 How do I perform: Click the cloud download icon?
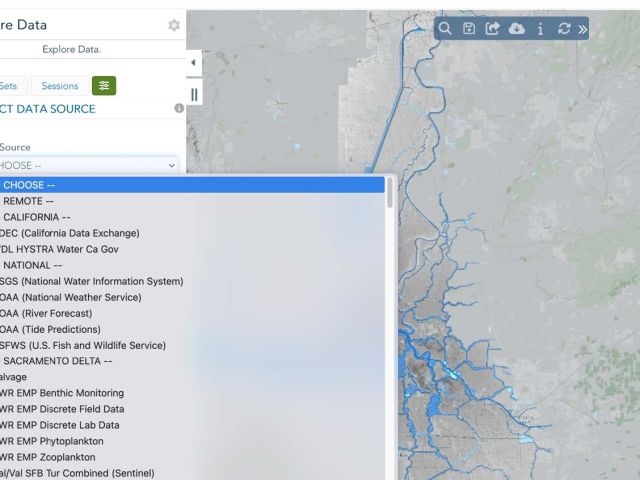click(x=516, y=29)
